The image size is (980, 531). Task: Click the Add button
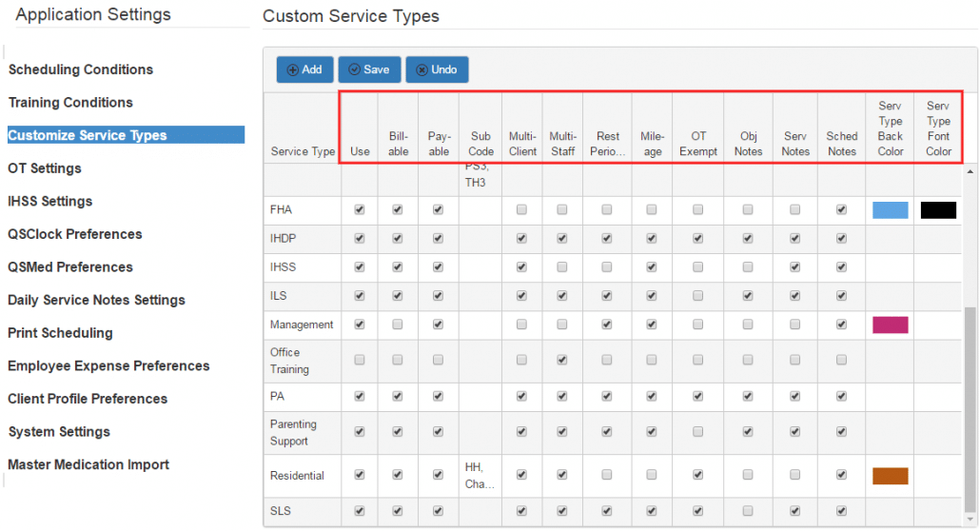pos(305,69)
